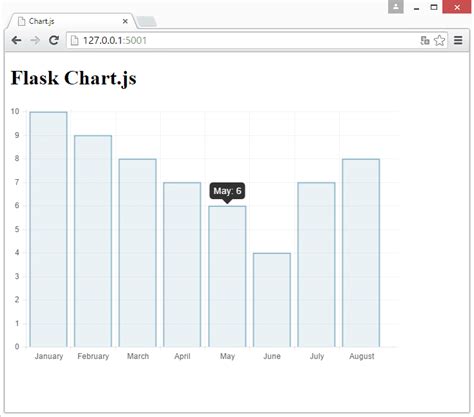Bookmark this page with the star icon
This screenshot has width=474, height=417.
440,41
